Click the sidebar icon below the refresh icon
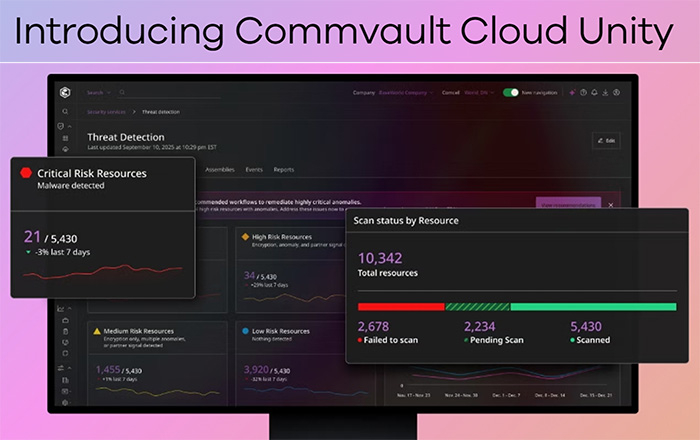Image resolution: width=700 pixels, height=440 pixels. point(66,353)
